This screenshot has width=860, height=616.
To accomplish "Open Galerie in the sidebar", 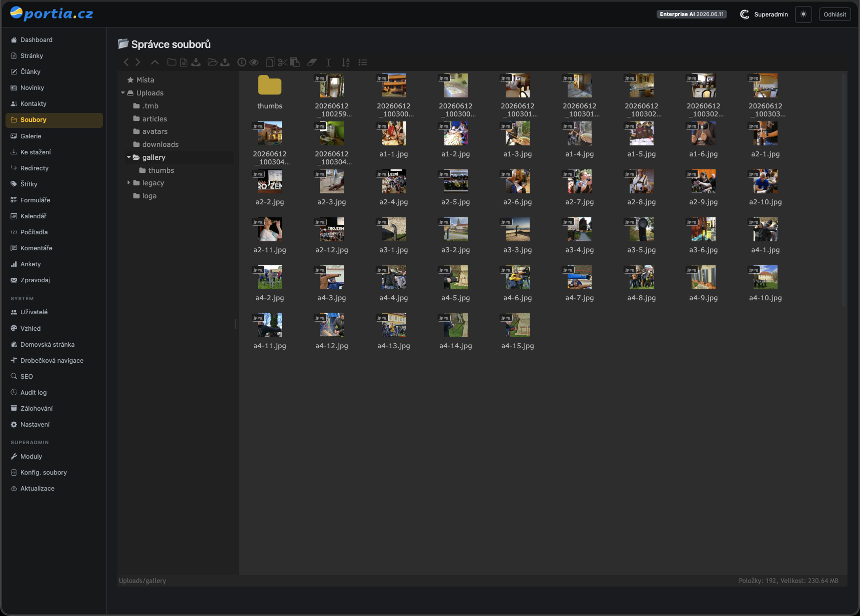I will coord(54,136).
